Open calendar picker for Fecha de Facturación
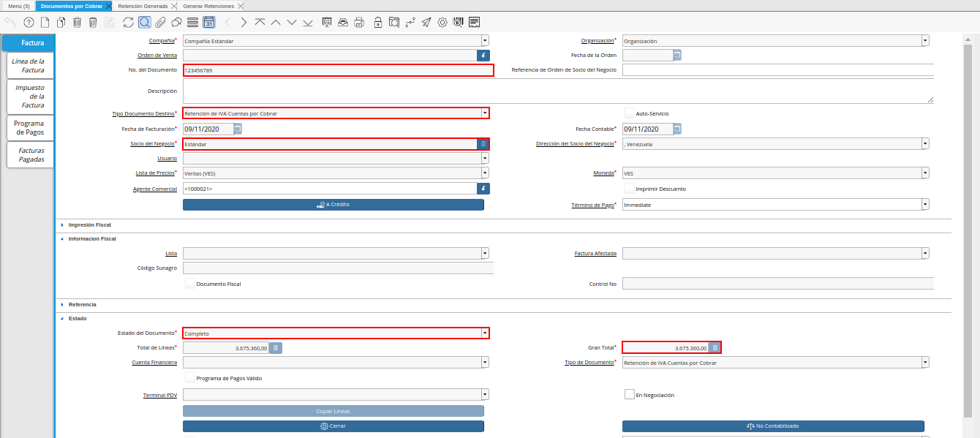 [238, 129]
